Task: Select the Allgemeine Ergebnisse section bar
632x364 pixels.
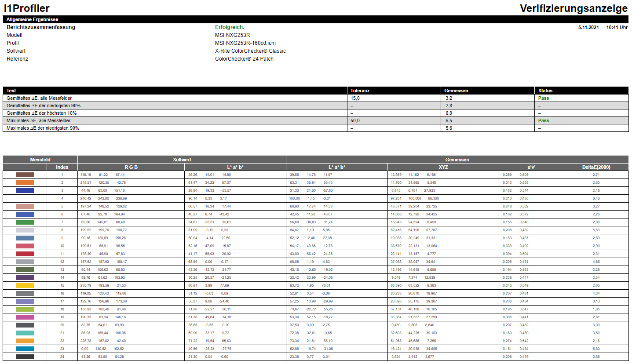Action: (316, 19)
